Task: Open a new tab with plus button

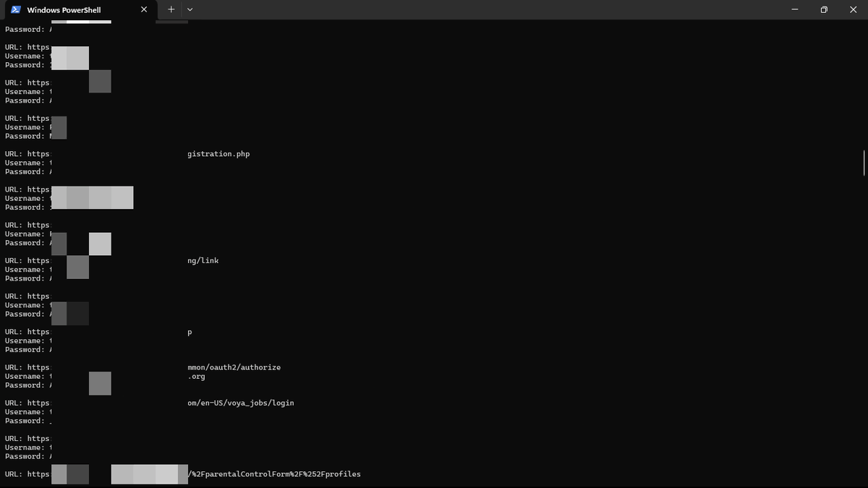Action: coord(171,9)
